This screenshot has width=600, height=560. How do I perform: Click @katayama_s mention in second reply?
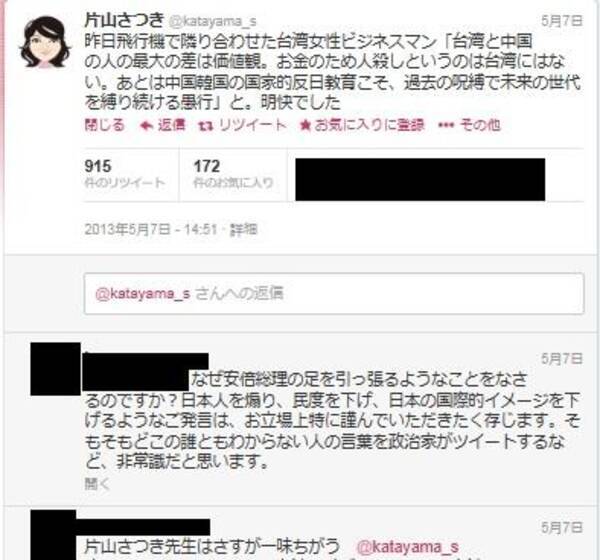[407, 547]
